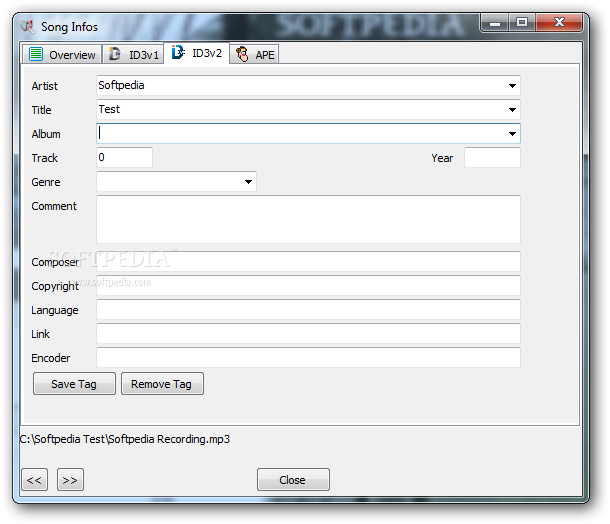Switch to the ID3v1 tab

[x=133, y=54]
